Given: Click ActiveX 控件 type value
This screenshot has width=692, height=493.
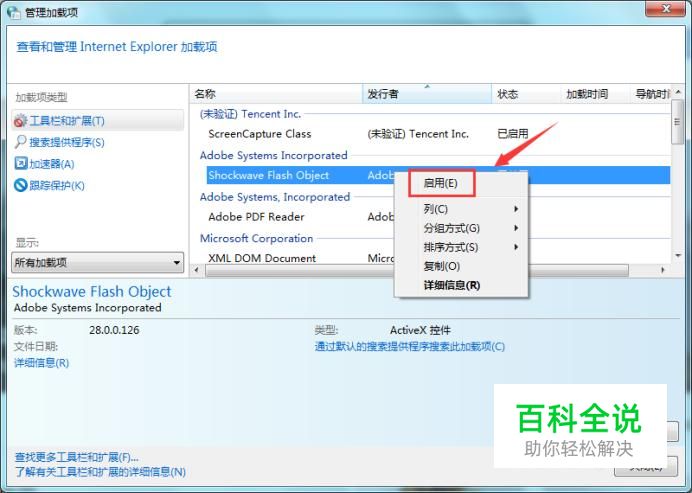Looking at the screenshot, I should point(420,330).
